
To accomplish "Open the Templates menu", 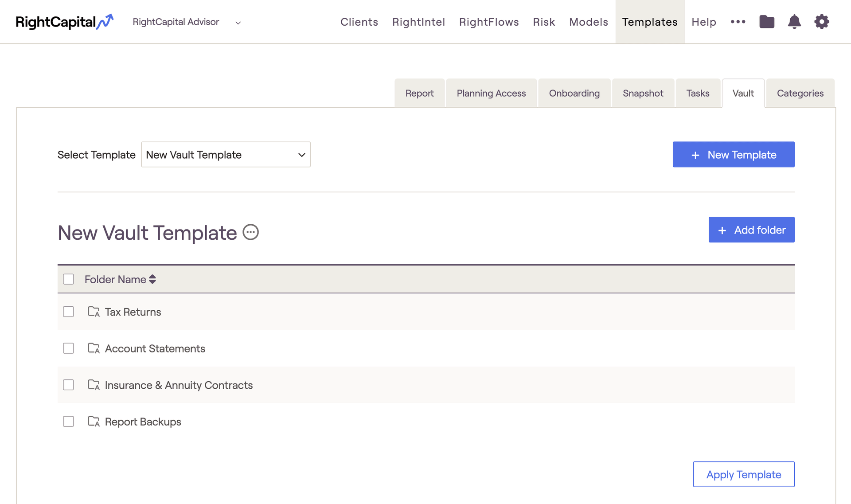I will pyautogui.click(x=650, y=22).
